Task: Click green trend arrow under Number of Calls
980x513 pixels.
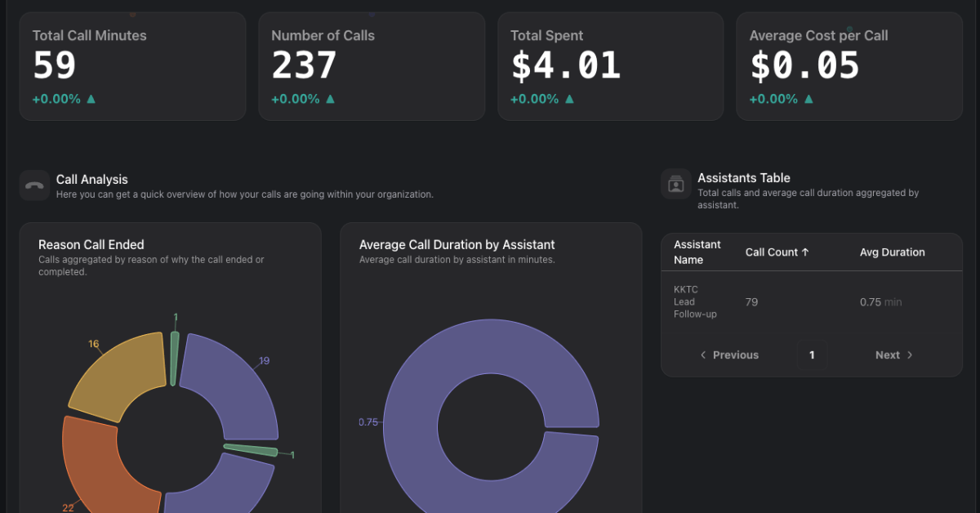Action: click(330, 99)
